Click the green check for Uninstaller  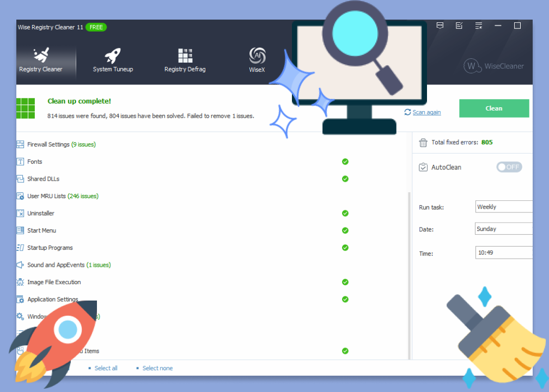(x=345, y=213)
